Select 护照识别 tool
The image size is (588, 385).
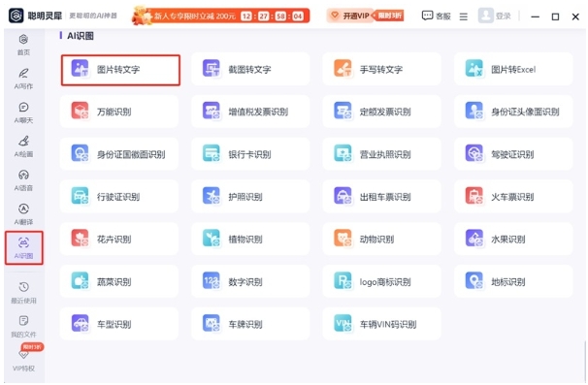(x=250, y=197)
